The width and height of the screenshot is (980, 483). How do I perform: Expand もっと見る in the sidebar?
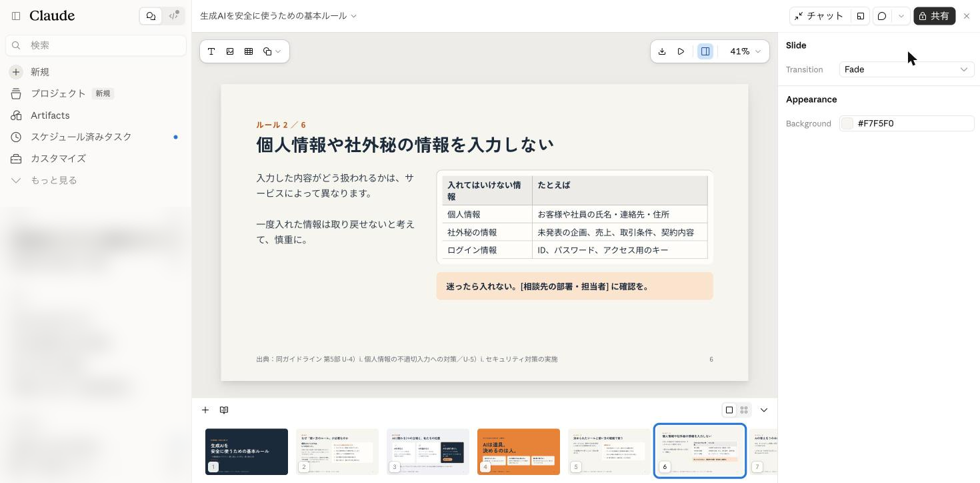pyautogui.click(x=96, y=180)
